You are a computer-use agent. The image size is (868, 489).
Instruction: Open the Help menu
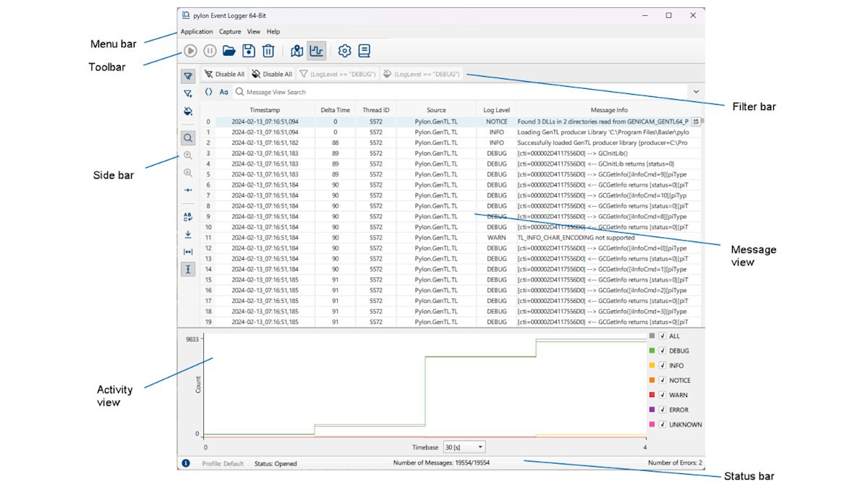click(273, 32)
